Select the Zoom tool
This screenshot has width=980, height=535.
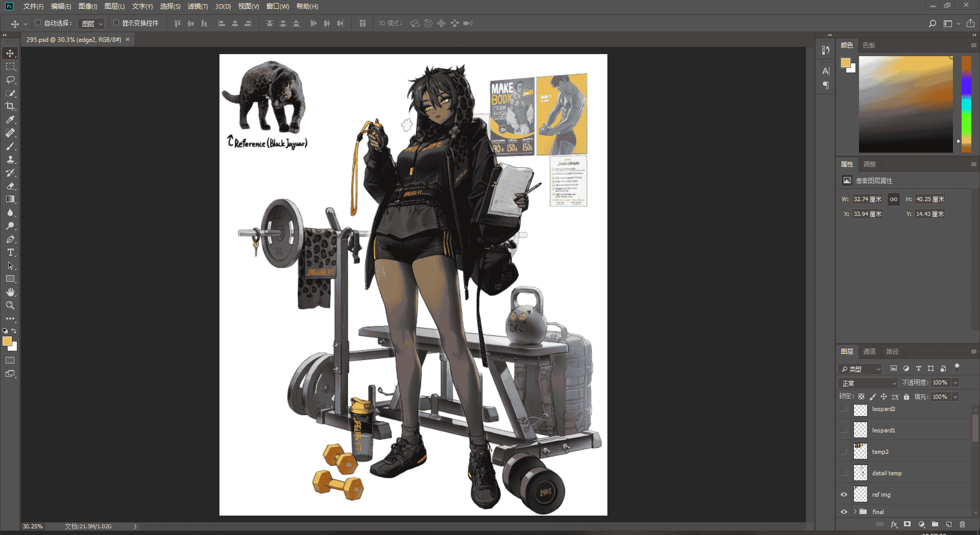[10, 305]
